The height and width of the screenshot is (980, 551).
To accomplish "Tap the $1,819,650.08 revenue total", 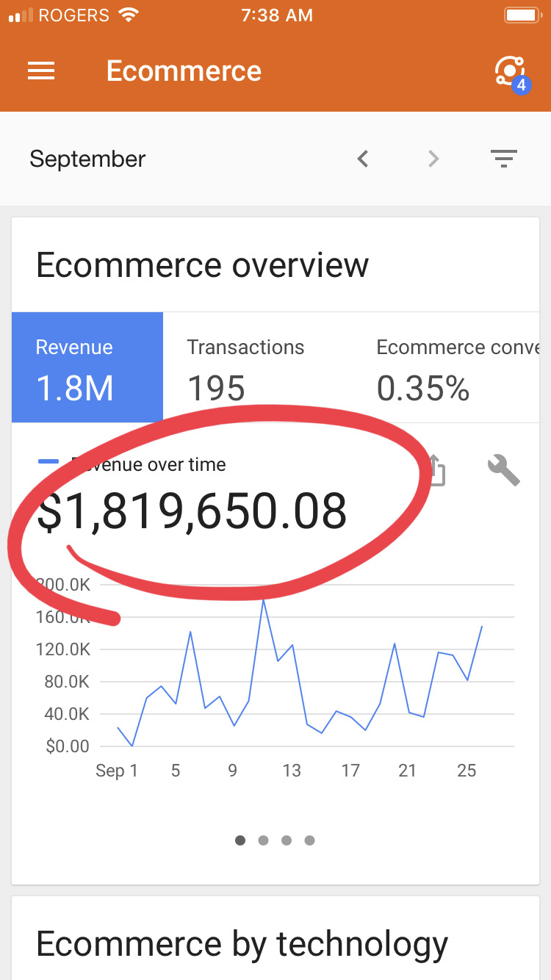I will click(192, 511).
